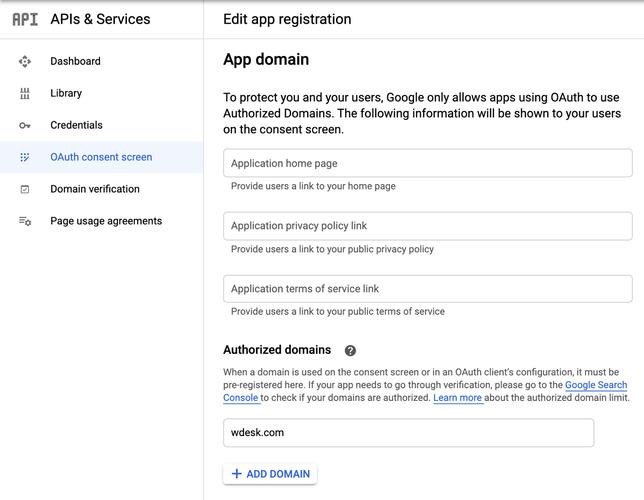Click 'Provide users a link to your public terms of service'
Viewport: 644px width, 500px height.
coord(338,311)
